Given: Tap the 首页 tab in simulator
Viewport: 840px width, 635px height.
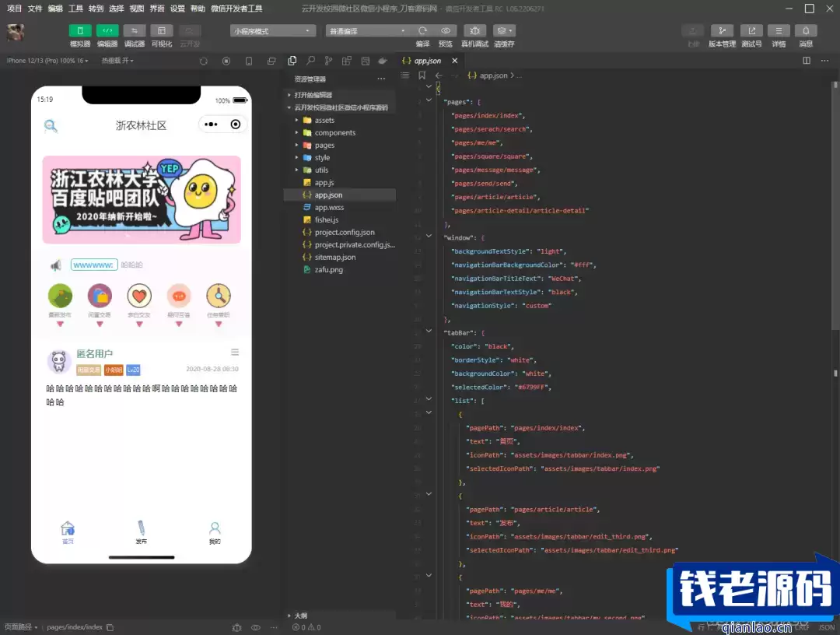Looking at the screenshot, I should pos(68,532).
